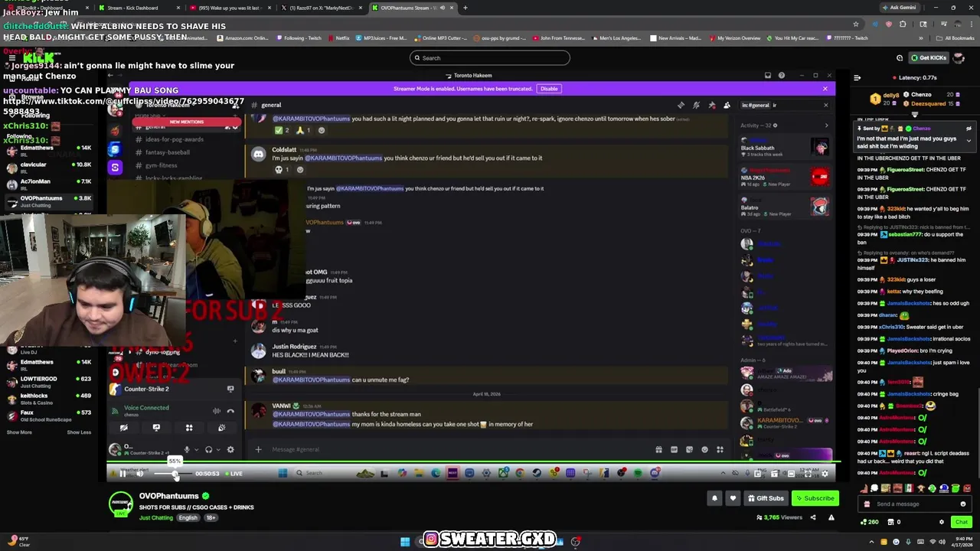The height and width of the screenshot is (551, 980).
Task: Share the stream via share icon
Action: 813,517
